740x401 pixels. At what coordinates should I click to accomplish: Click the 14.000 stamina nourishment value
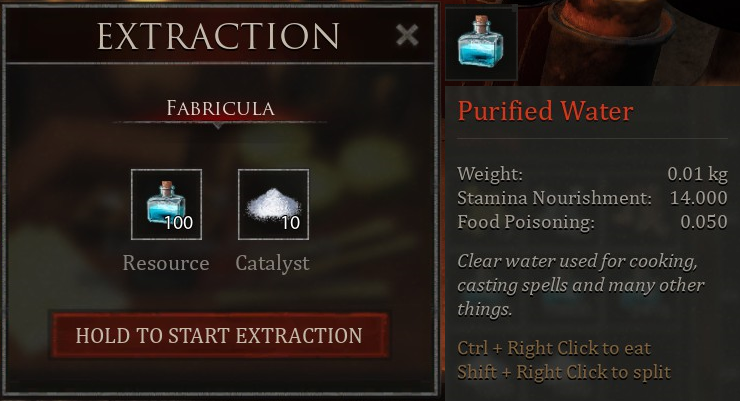point(698,198)
